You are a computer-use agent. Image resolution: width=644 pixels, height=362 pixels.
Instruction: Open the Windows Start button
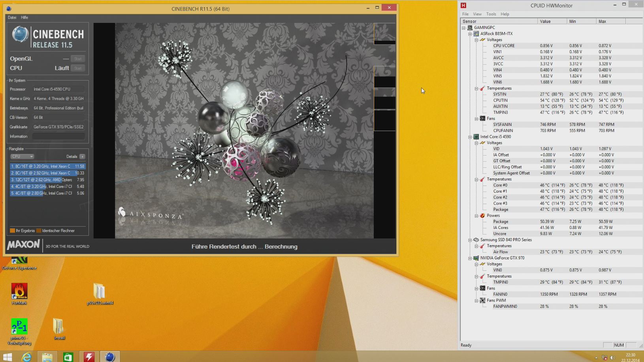click(x=8, y=357)
